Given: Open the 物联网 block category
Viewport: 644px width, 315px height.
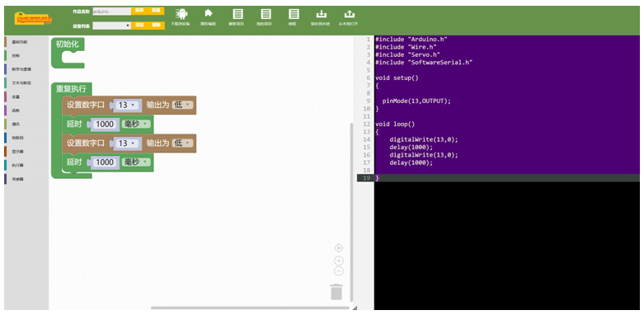Looking at the screenshot, I should (x=26, y=138).
